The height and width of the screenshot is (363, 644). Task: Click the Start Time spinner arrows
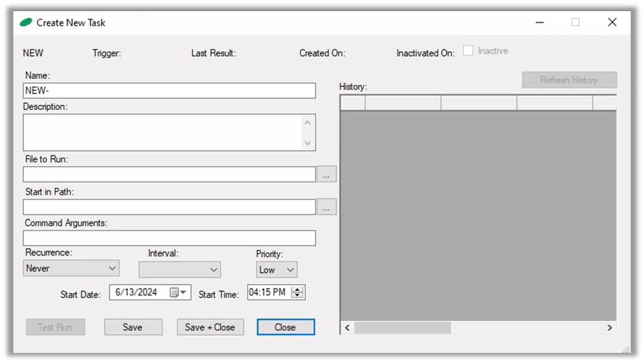coord(298,292)
